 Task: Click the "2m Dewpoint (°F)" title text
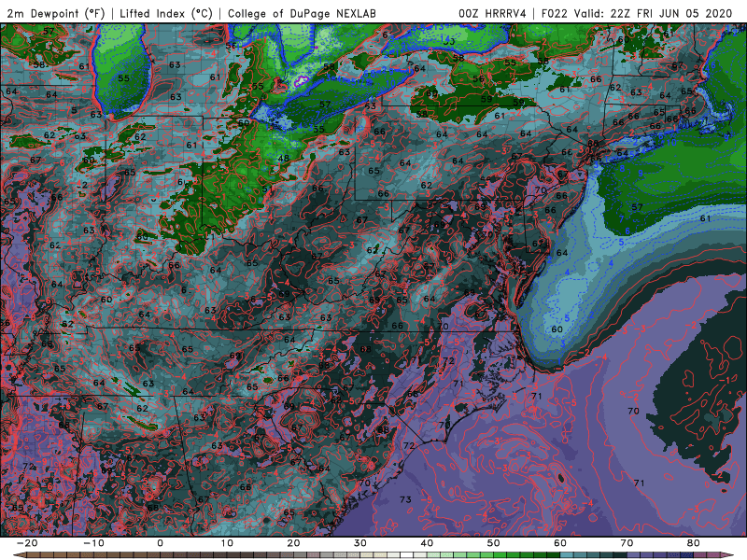[x=56, y=13]
